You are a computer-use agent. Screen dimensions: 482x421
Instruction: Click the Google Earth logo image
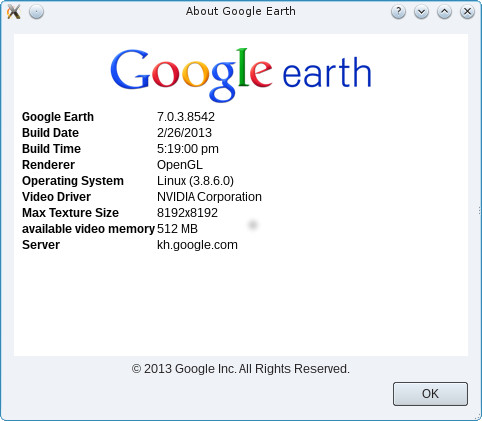click(241, 75)
